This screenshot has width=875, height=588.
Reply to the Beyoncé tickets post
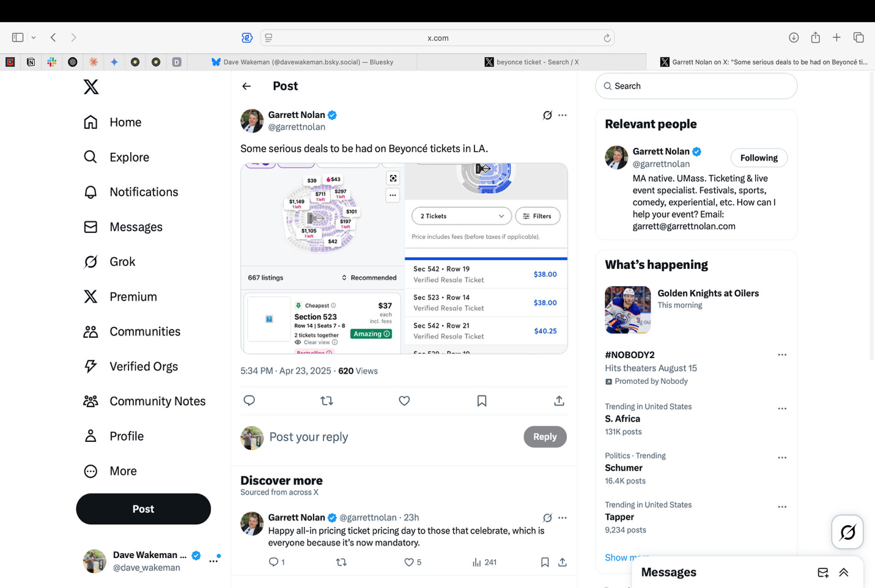[249, 401]
